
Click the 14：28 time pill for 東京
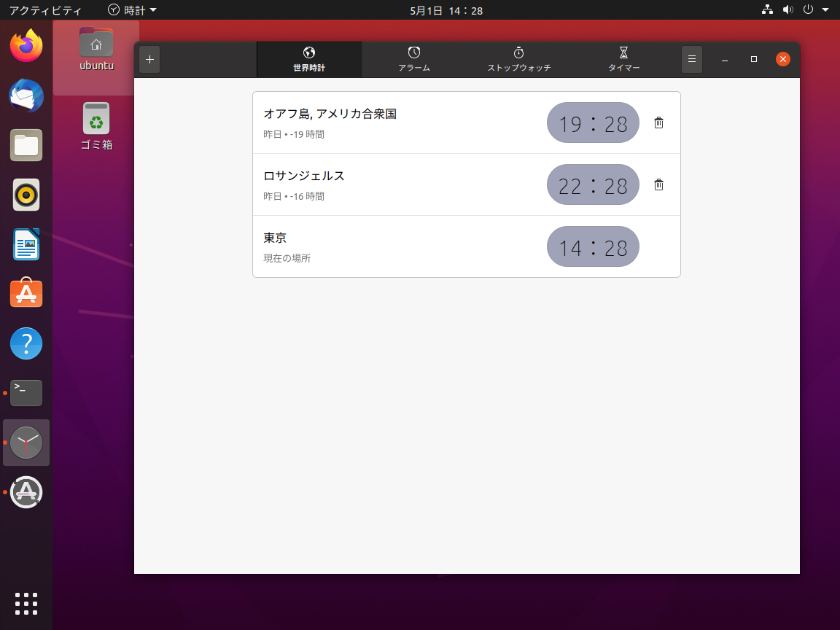coord(593,246)
